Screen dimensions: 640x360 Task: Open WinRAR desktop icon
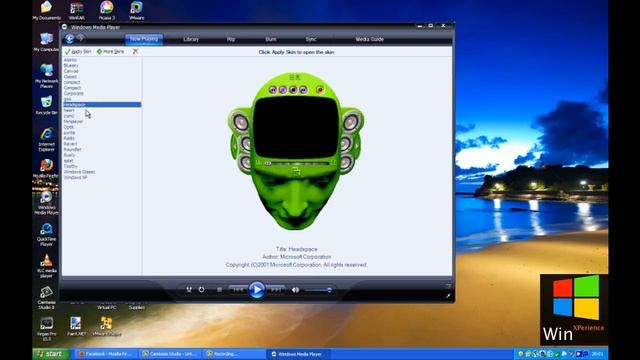pos(77,11)
